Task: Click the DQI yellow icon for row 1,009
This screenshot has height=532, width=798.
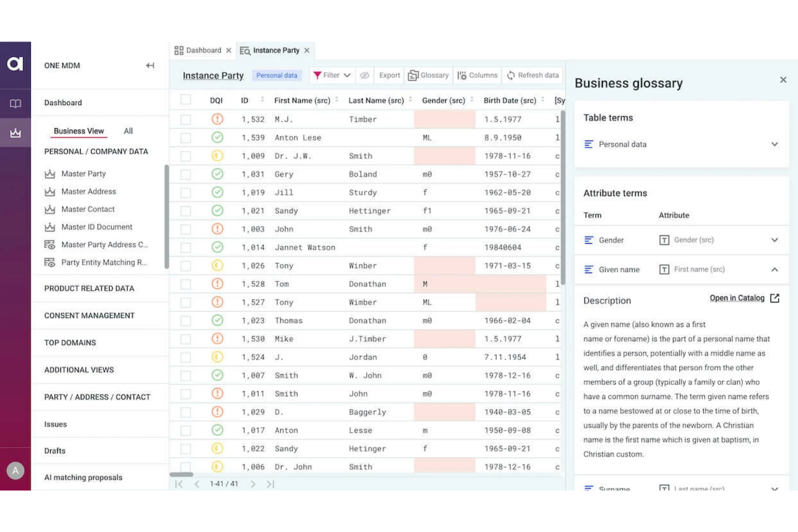Action: 217,156
